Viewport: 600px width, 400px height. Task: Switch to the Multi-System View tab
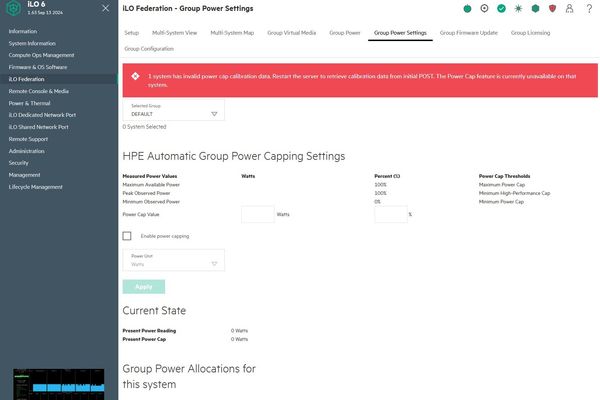pos(174,33)
